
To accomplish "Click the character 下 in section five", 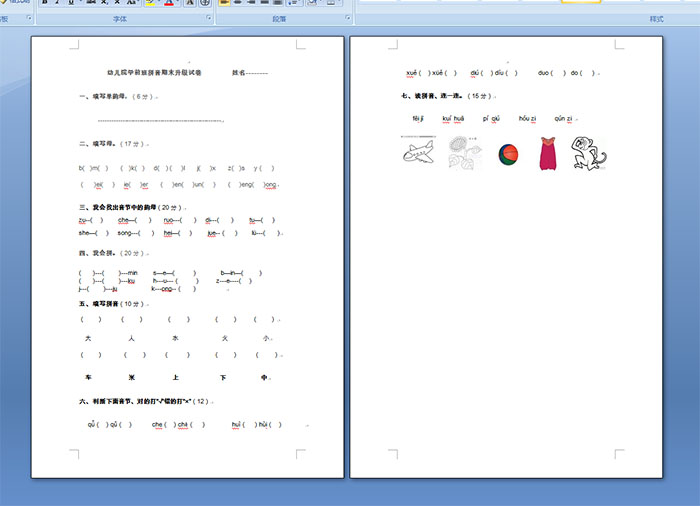I will pos(223,377).
